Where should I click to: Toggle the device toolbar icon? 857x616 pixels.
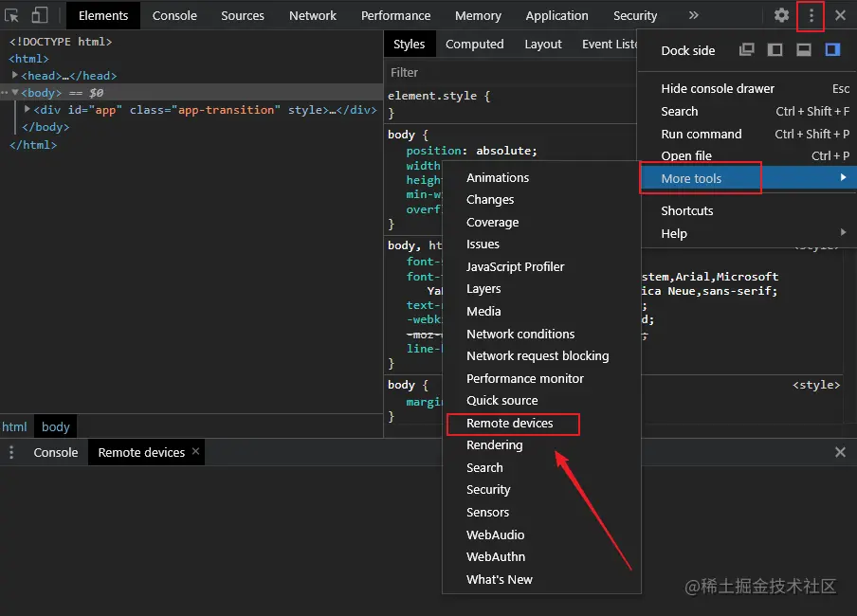point(40,15)
